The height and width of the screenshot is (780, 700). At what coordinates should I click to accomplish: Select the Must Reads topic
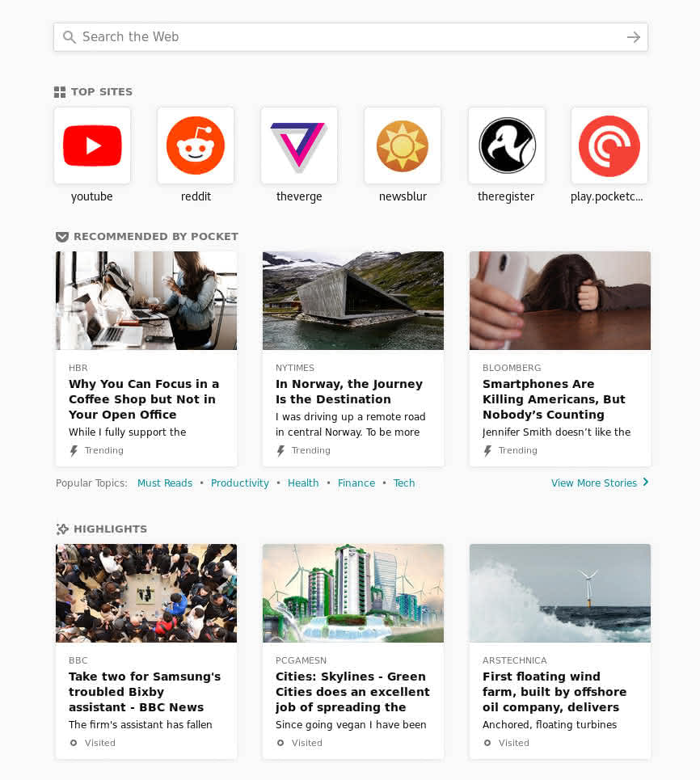point(165,483)
